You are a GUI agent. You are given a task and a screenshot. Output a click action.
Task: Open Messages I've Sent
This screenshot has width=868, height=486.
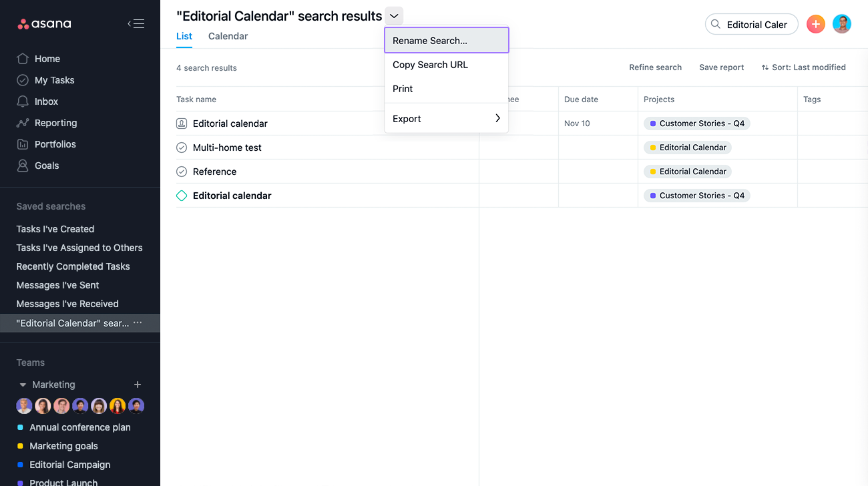pos(57,285)
